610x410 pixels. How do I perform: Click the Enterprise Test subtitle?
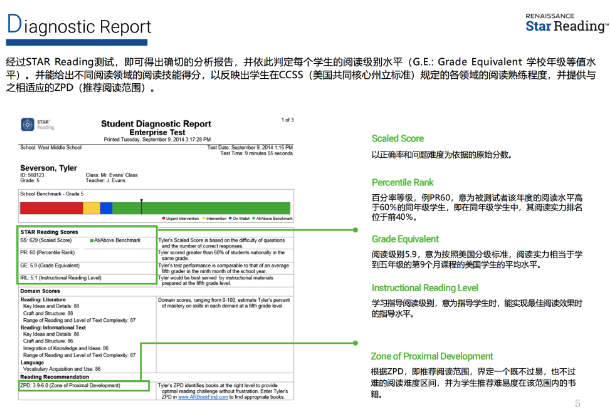click(157, 132)
